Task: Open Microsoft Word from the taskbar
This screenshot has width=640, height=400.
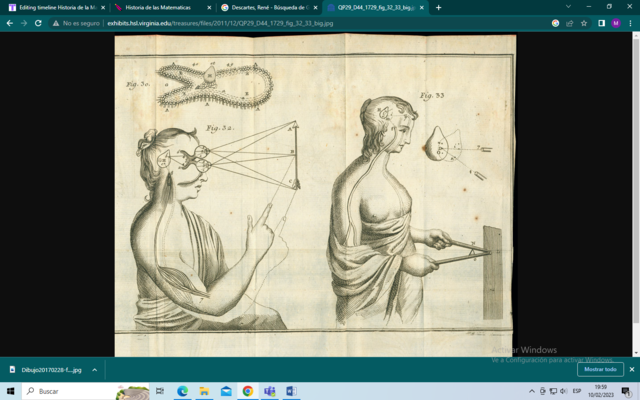Action: 291,391
